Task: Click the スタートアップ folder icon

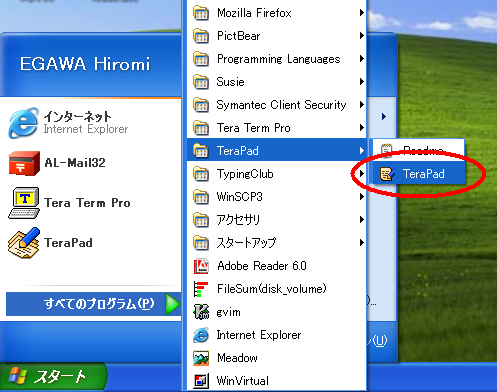Action: tap(201, 243)
